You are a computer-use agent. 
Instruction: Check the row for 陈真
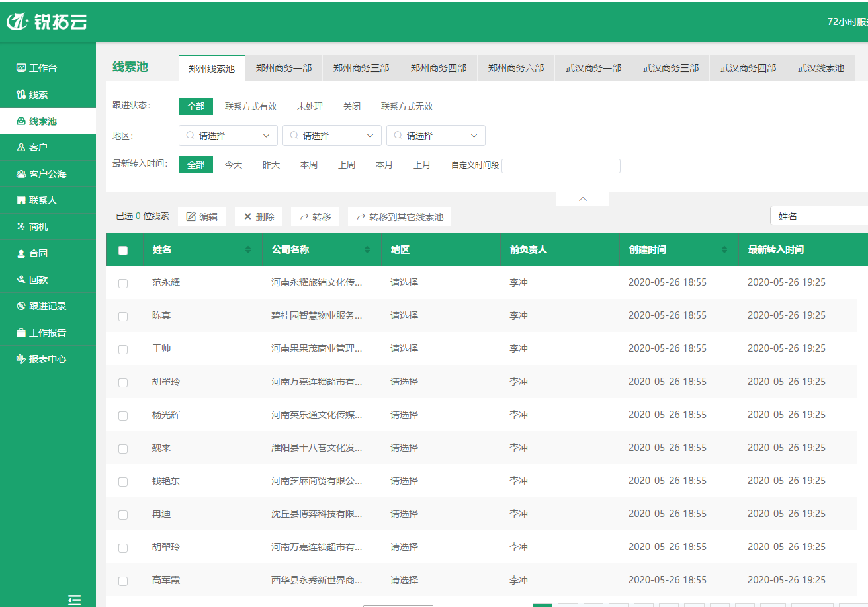tap(123, 316)
